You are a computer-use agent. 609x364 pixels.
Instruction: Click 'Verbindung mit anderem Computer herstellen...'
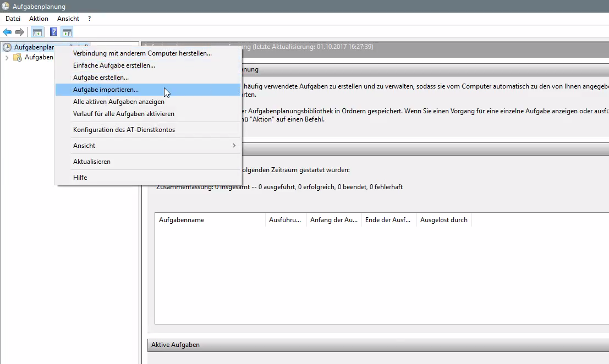point(142,53)
